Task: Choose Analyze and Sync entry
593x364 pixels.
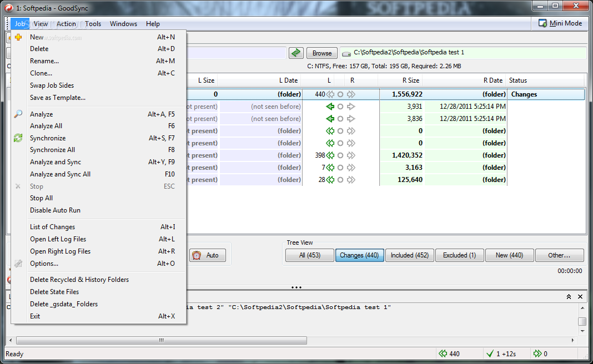Action: (99, 162)
